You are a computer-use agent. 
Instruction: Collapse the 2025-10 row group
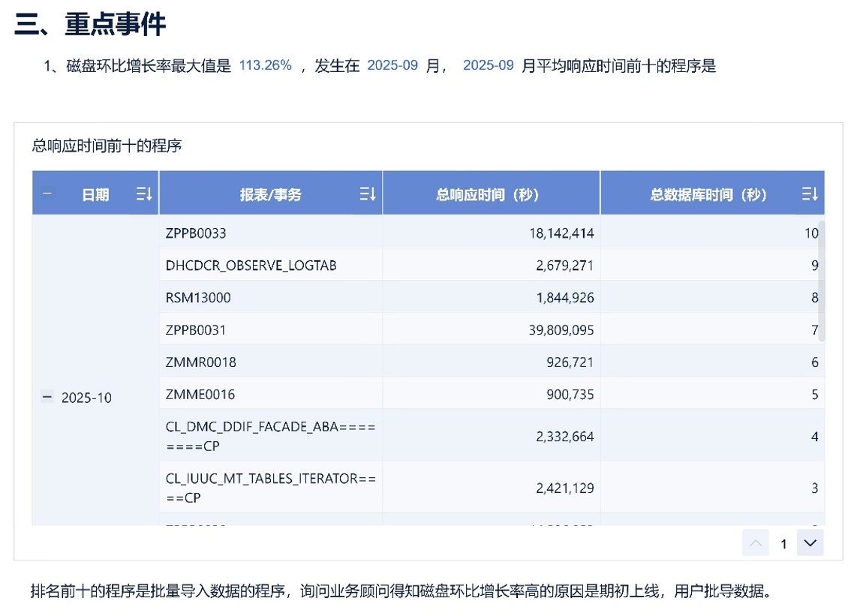click(x=47, y=397)
